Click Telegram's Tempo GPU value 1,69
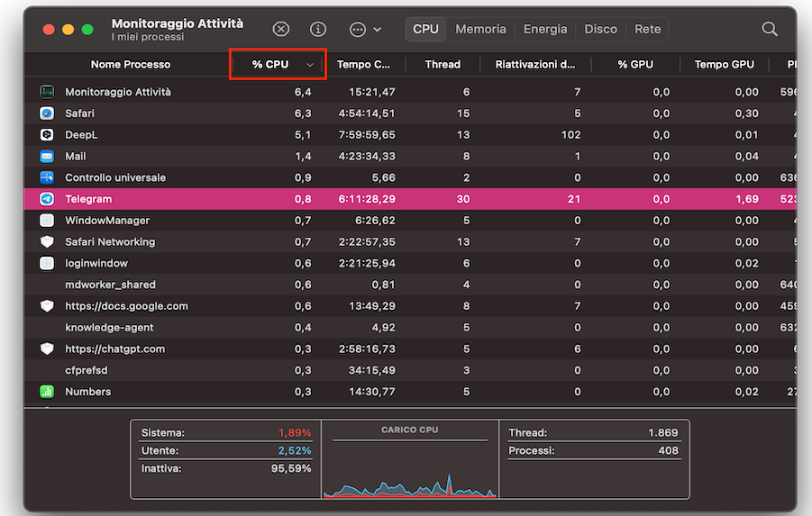812x516 pixels. point(747,199)
